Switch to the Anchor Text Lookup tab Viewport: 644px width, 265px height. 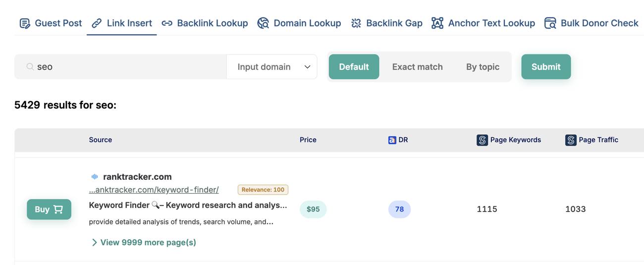coord(483,23)
